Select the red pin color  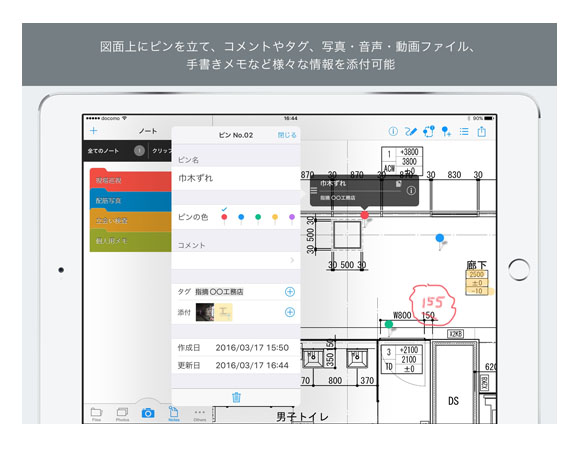pyautogui.click(x=224, y=218)
